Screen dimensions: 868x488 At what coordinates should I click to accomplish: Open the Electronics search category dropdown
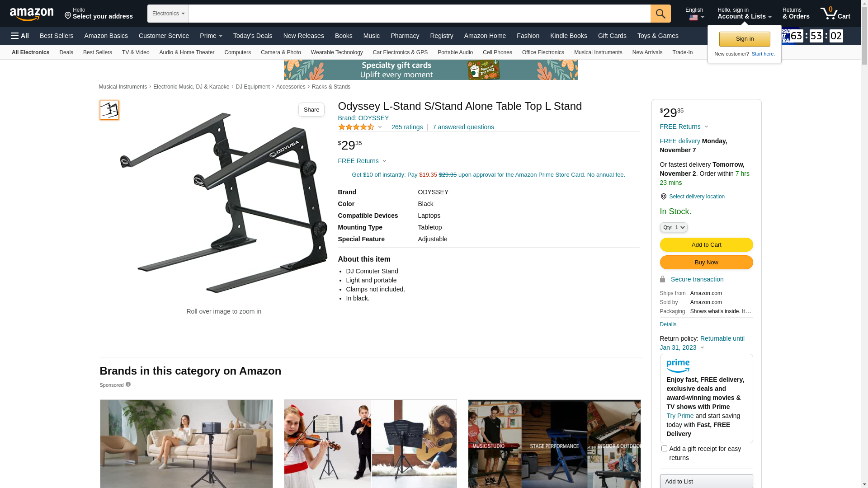[x=168, y=14]
